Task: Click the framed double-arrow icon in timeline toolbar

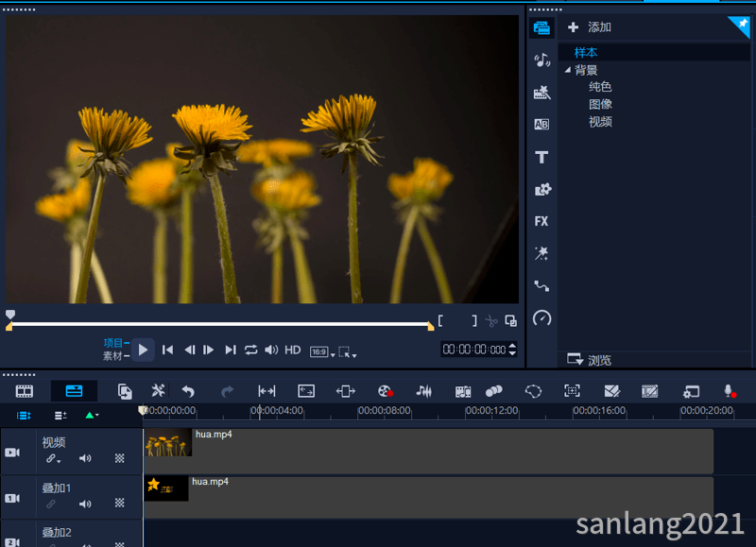Action: tap(306, 391)
